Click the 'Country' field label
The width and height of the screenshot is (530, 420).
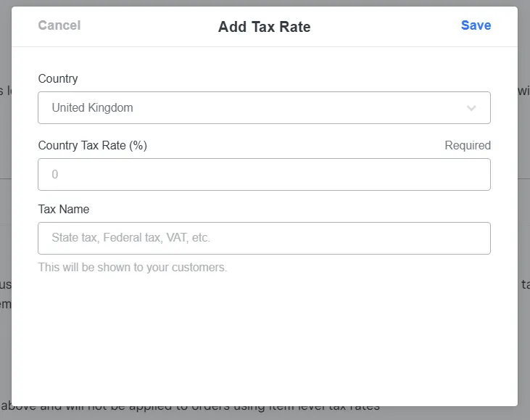tap(58, 78)
